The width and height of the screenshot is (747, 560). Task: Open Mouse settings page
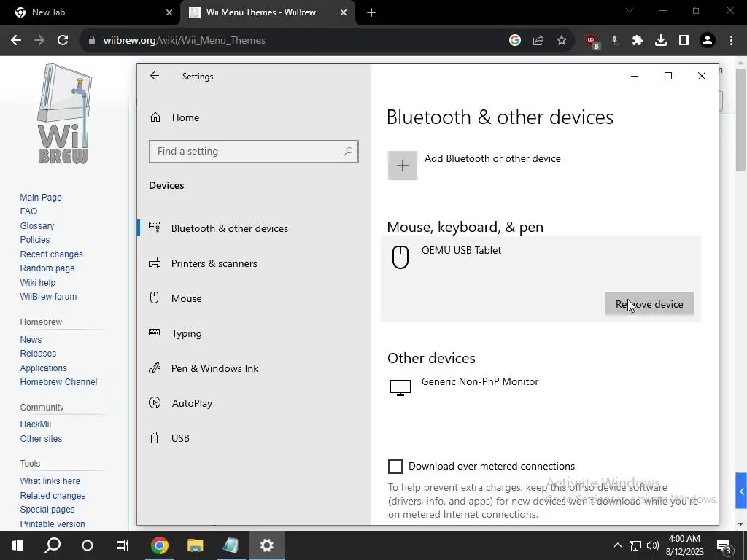click(253, 298)
